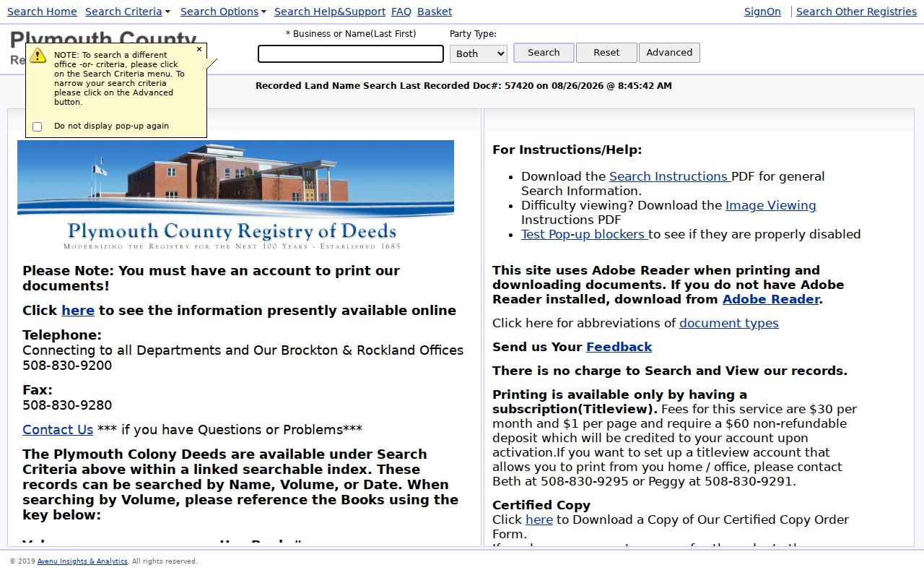Click the Reset button
Image resolution: width=924 pixels, height=578 pixels.
coord(606,53)
